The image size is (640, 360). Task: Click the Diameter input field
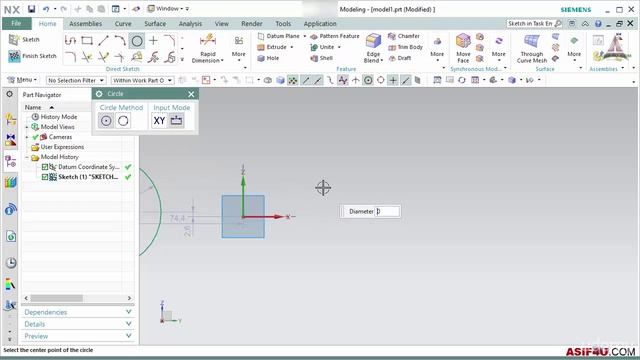[x=387, y=211]
